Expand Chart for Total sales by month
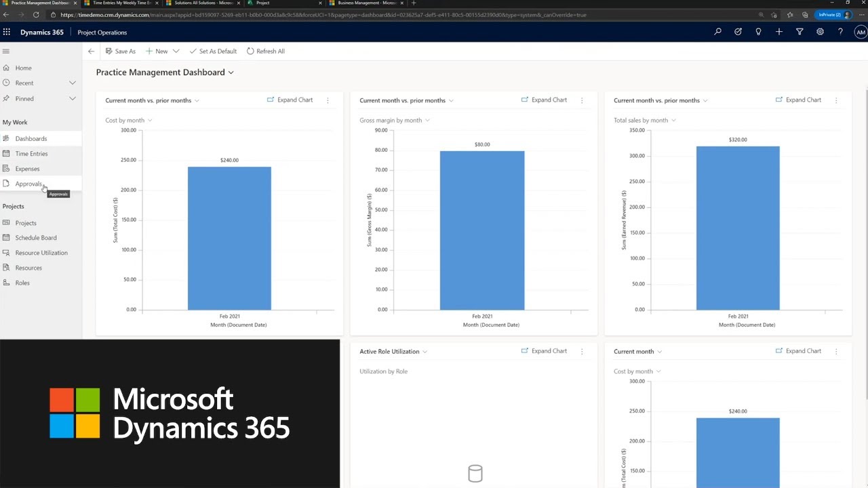Viewport: 868px width, 488px height. coord(798,100)
